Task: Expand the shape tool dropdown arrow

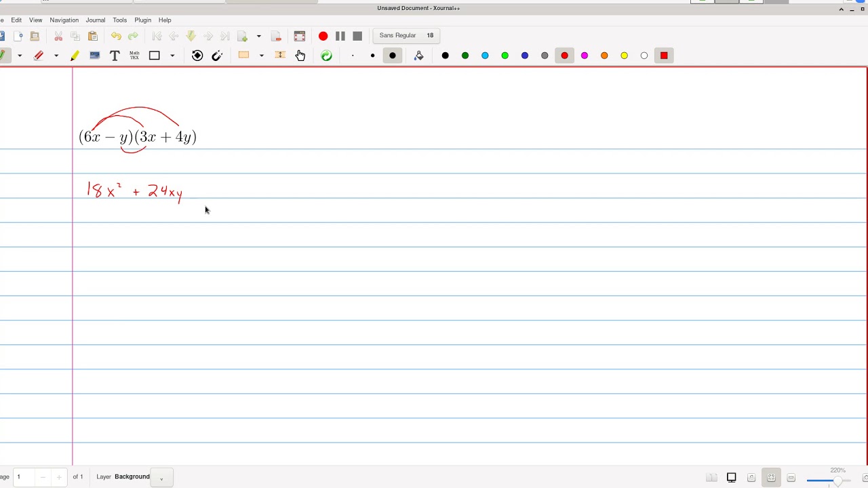Action: click(x=172, y=56)
